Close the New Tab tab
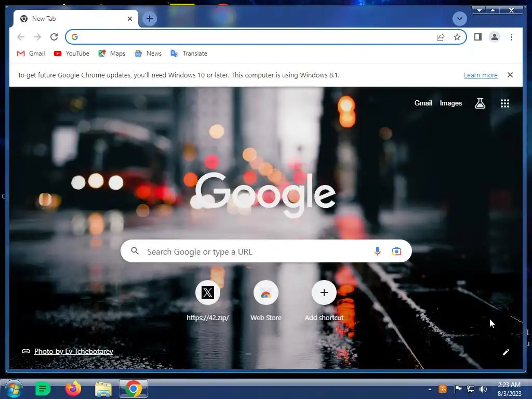This screenshot has height=399, width=532. point(129,19)
